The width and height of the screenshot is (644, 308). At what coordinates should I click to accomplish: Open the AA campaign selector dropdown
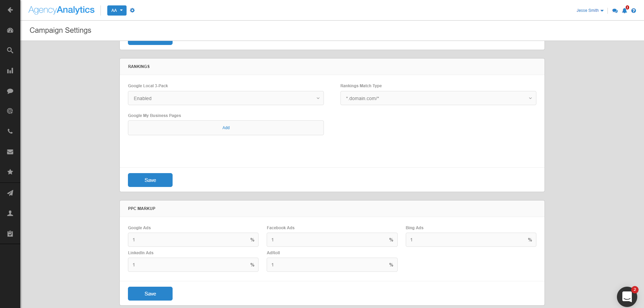[117, 10]
